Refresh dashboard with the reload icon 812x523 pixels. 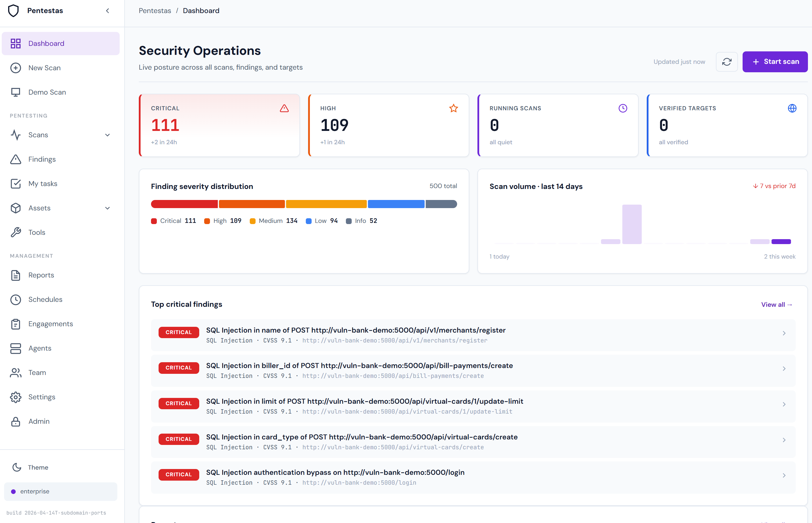click(x=727, y=62)
